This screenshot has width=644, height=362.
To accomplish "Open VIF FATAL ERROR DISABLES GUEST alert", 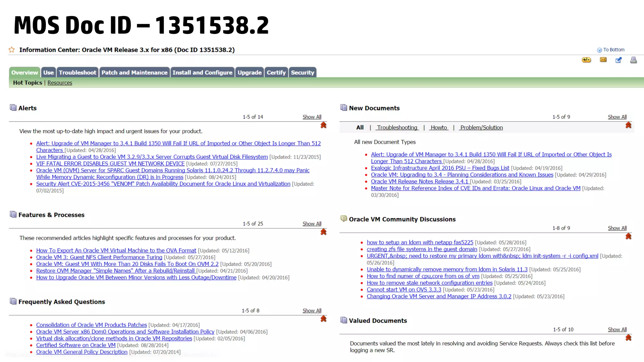I will 110,164.
